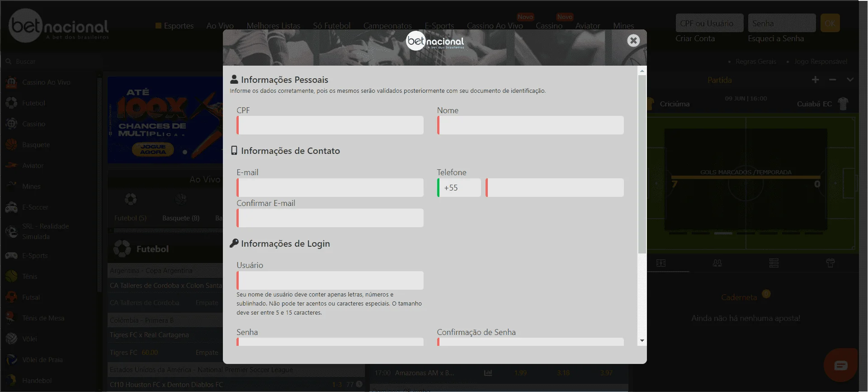Click the CPF input field
Screen dimensions: 868x392
pos(330,125)
